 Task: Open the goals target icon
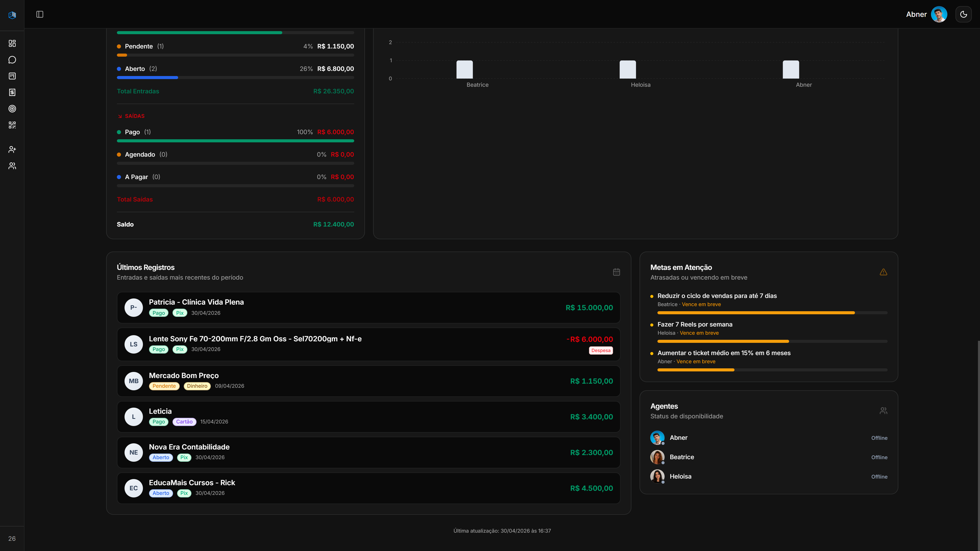click(12, 109)
